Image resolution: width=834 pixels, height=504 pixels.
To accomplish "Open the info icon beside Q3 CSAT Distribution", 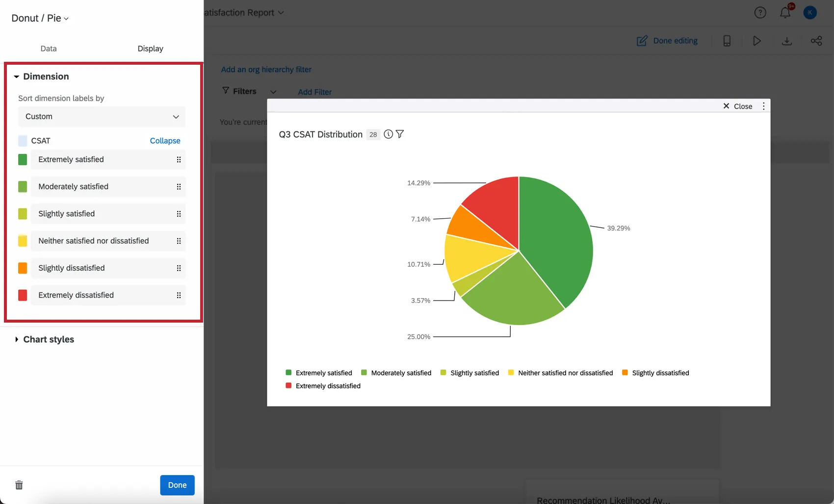I will [388, 134].
